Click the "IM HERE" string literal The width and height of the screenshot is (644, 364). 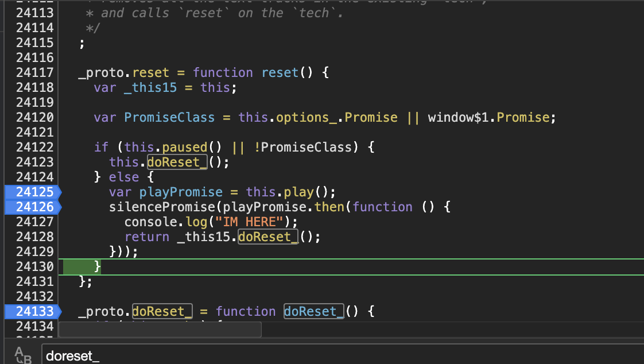click(x=249, y=222)
